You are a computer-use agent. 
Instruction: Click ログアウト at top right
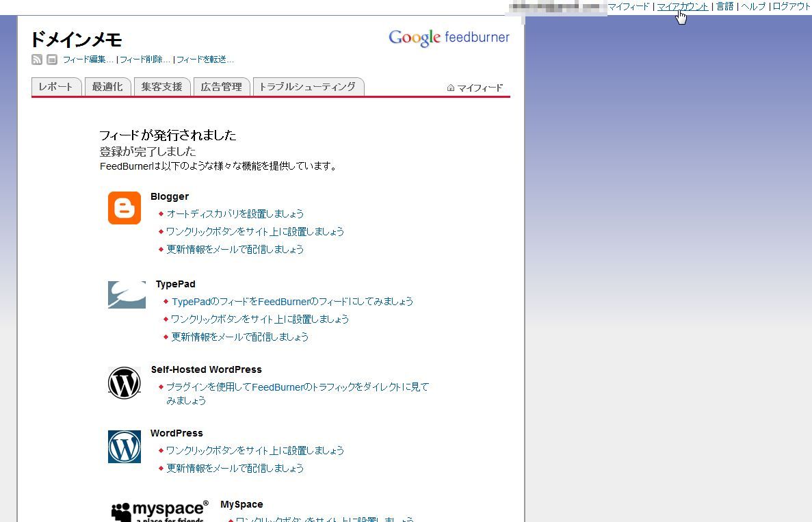tap(791, 7)
